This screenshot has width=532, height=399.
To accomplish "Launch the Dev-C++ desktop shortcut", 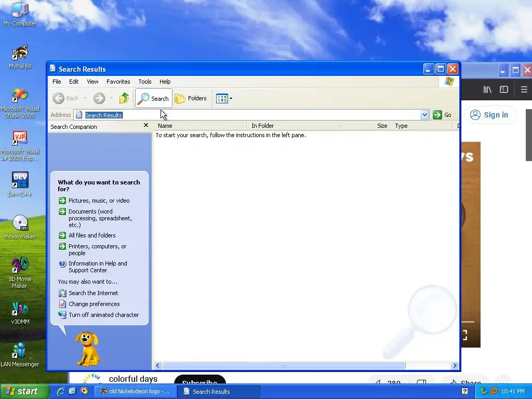I will pos(20,184).
